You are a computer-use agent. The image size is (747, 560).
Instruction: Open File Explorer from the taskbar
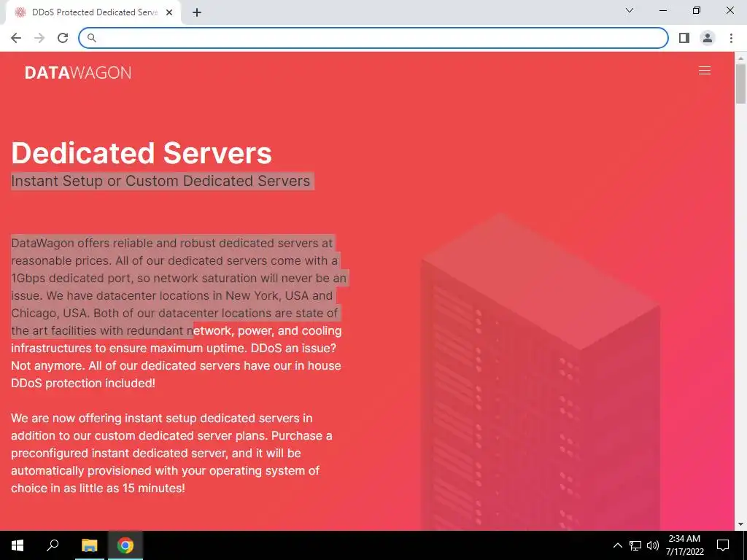[89, 545]
